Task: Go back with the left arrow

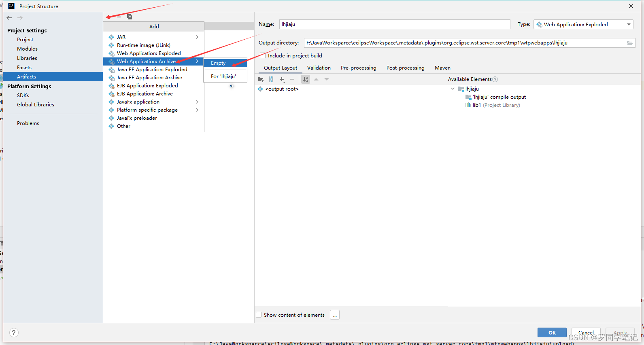Action: [x=9, y=18]
